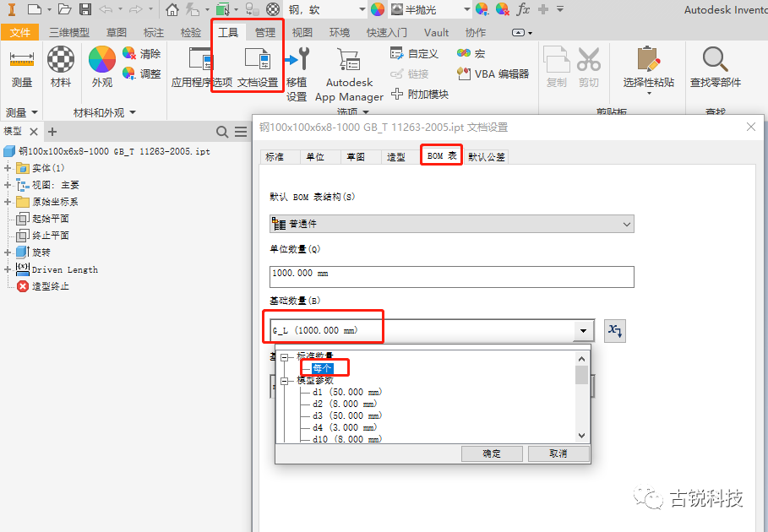Collapse the 标准数量 tree group
The image size is (768, 532).
tap(284, 357)
